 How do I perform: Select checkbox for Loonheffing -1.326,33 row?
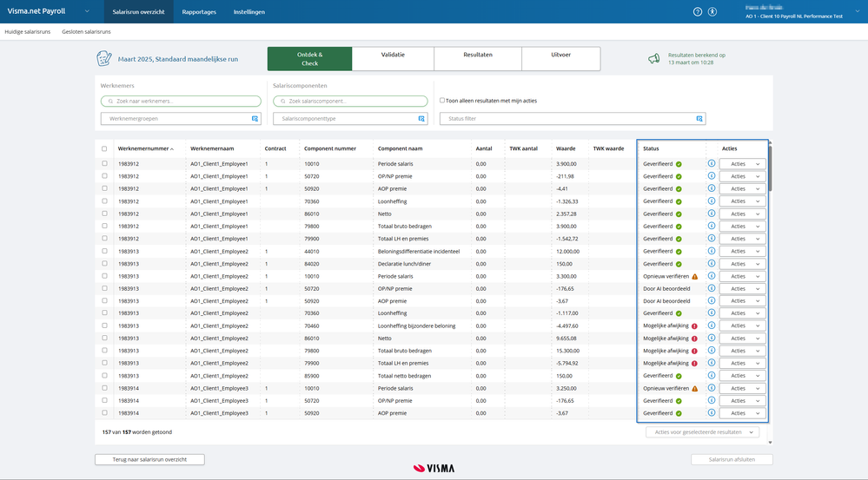[104, 201]
